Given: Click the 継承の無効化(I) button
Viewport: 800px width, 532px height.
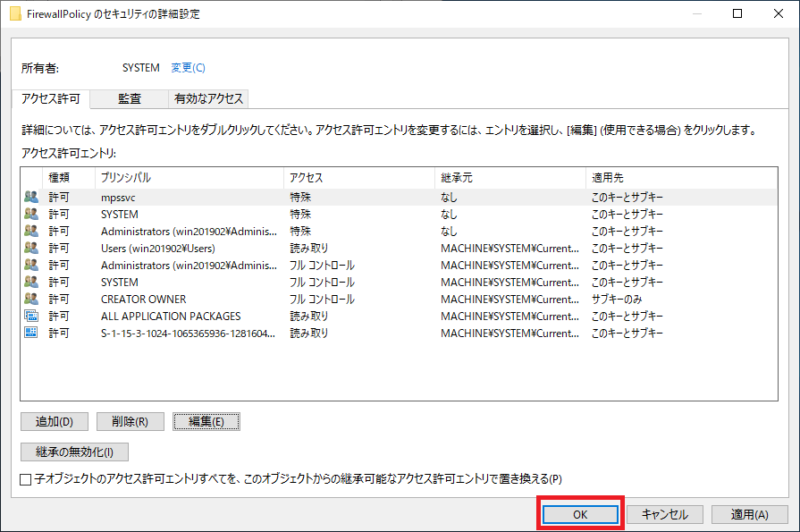Looking at the screenshot, I should [x=74, y=452].
